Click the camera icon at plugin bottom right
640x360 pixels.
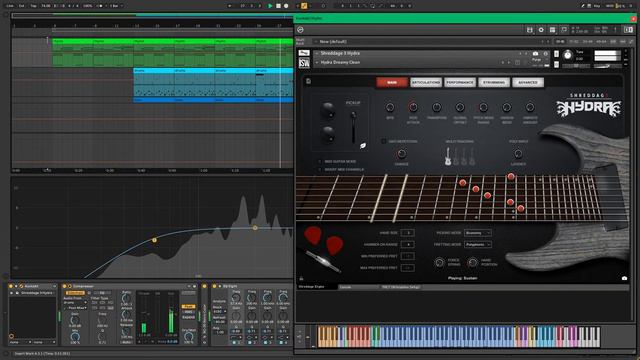624,278
